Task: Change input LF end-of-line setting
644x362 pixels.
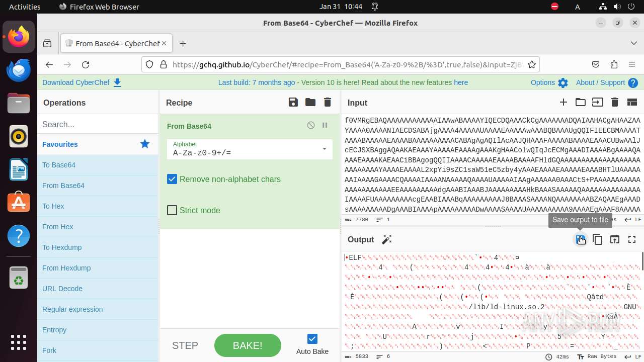Action: pos(632,220)
